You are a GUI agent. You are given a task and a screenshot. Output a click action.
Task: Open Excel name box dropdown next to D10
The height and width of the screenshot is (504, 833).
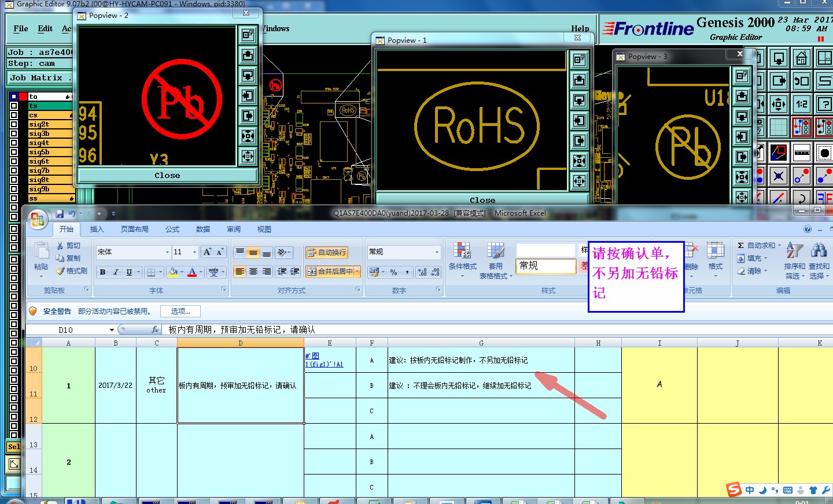pos(112,330)
